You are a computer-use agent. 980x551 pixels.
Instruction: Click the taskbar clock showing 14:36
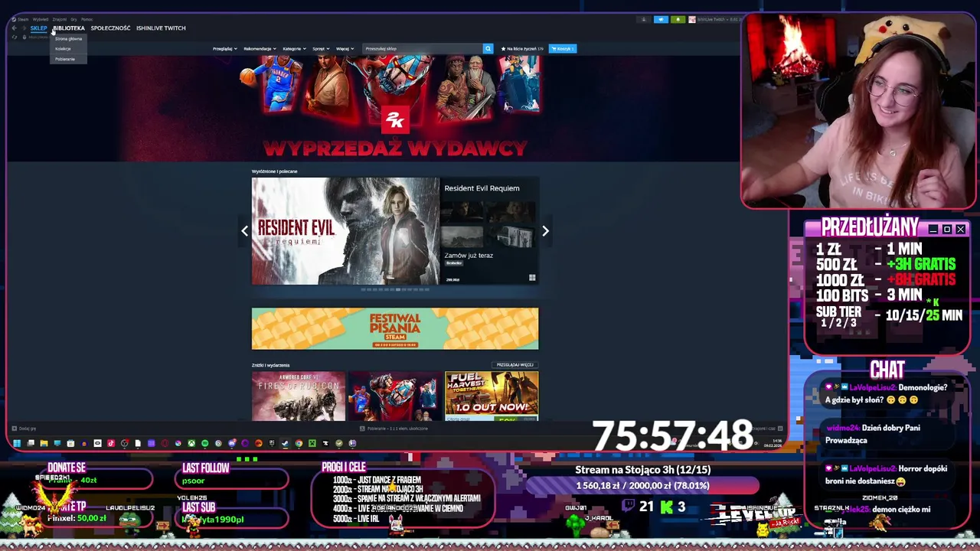773,442
